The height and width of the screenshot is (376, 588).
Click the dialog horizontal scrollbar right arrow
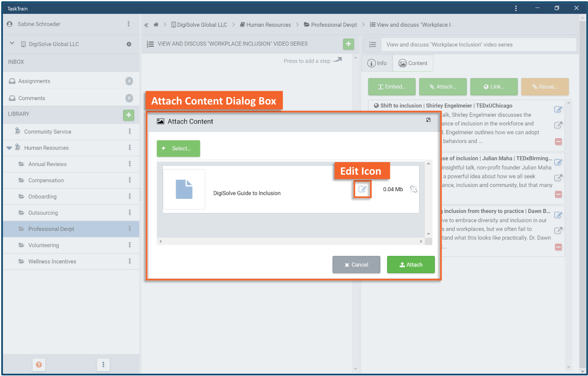click(421, 241)
